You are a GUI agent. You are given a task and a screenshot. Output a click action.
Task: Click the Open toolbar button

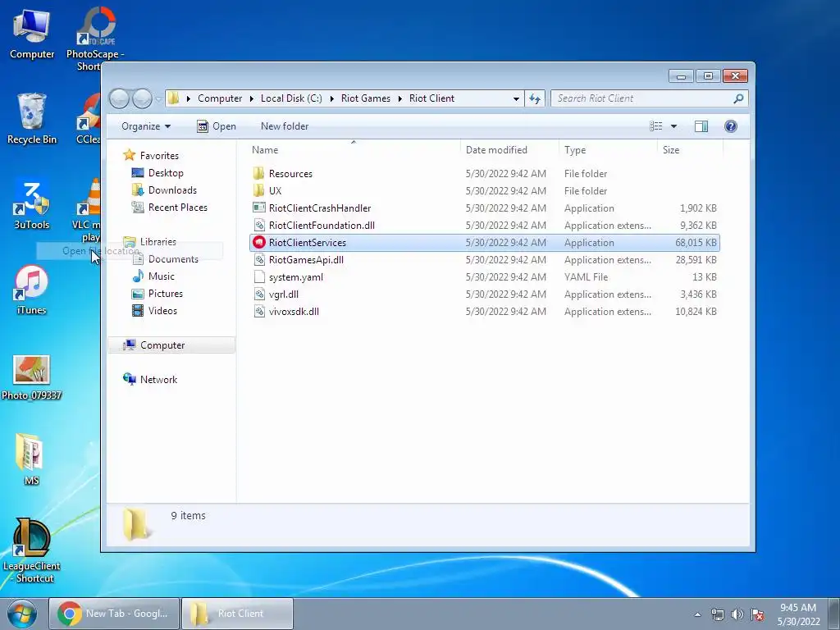click(x=217, y=126)
